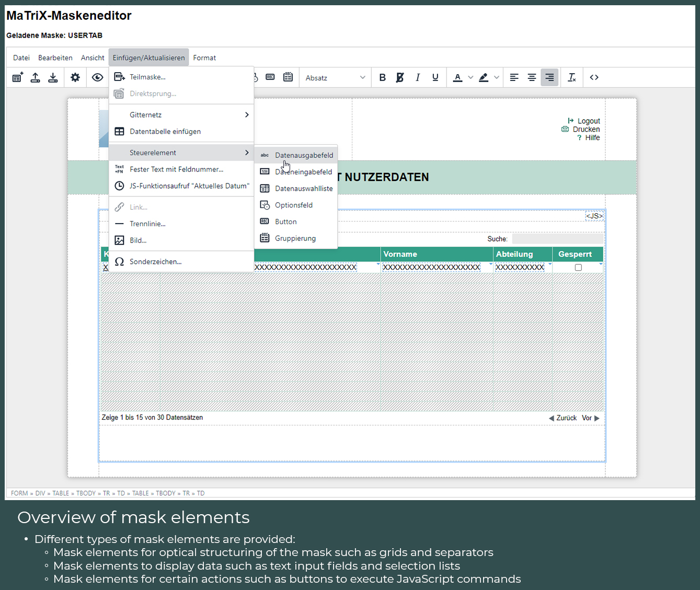Expand the Steuerelement submenu
The height and width of the screenshot is (590, 700).
point(181,153)
